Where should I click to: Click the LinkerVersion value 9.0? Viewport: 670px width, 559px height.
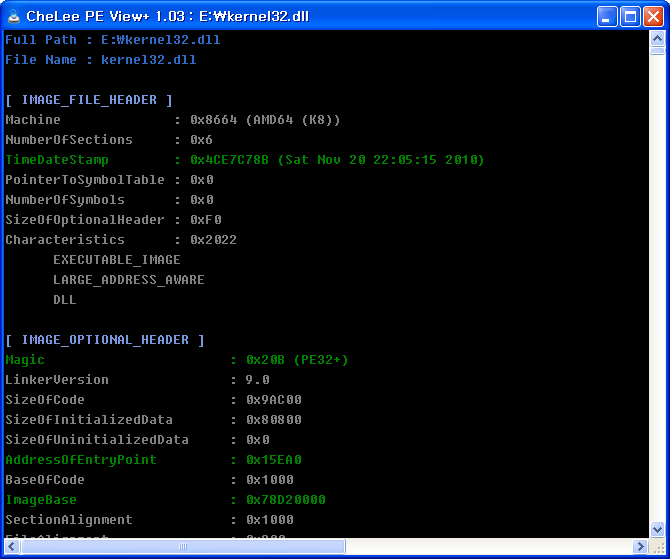coord(258,380)
